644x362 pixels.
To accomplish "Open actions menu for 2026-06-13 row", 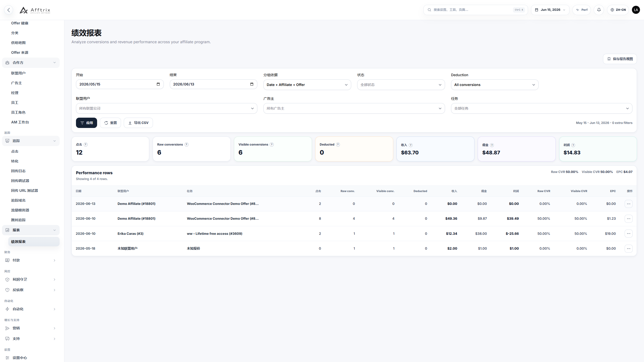I will pyautogui.click(x=628, y=204).
